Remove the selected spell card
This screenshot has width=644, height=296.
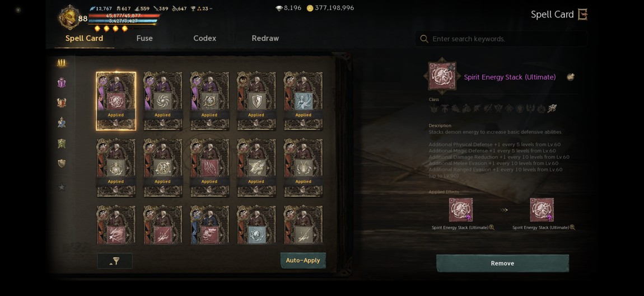(502, 263)
